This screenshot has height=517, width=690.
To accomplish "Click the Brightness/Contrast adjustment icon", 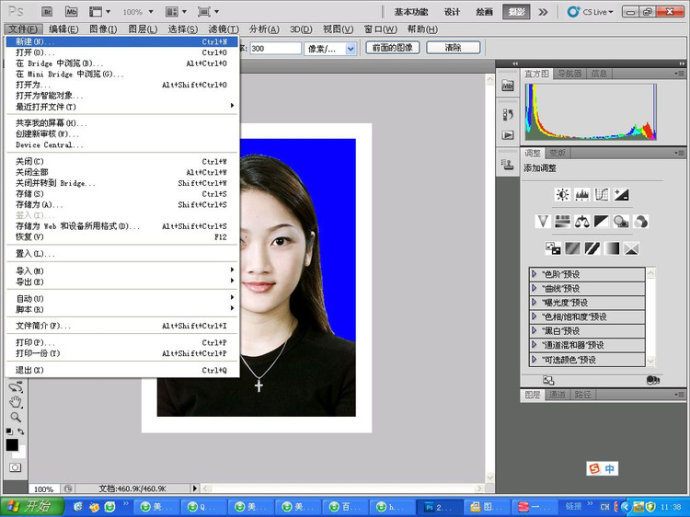I will [563, 194].
